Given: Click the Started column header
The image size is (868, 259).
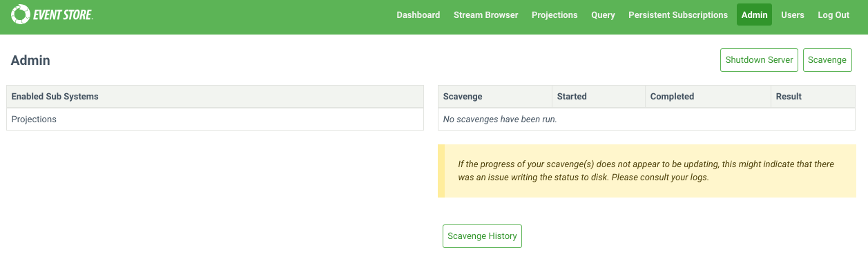Looking at the screenshot, I should click(598, 97).
